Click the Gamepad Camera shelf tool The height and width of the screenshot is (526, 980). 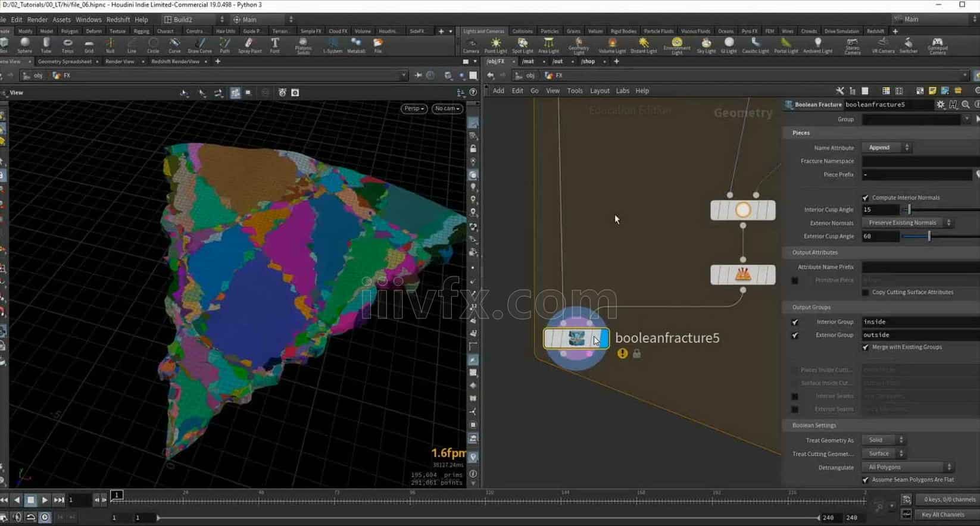click(x=938, y=46)
